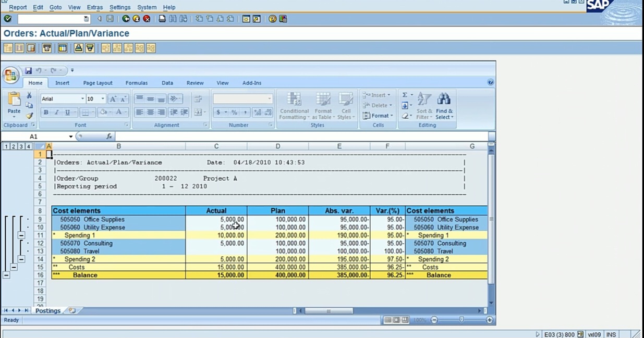Image resolution: width=644 pixels, height=338 pixels.
Task: Open the Name Box dropdown arrow
Action: coord(71,136)
